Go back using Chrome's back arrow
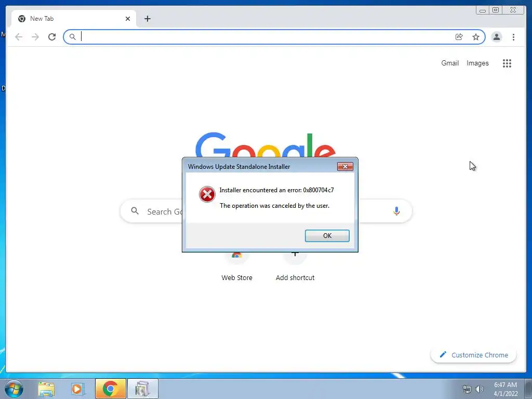The image size is (532, 399). pyautogui.click(x=19, y=37)
